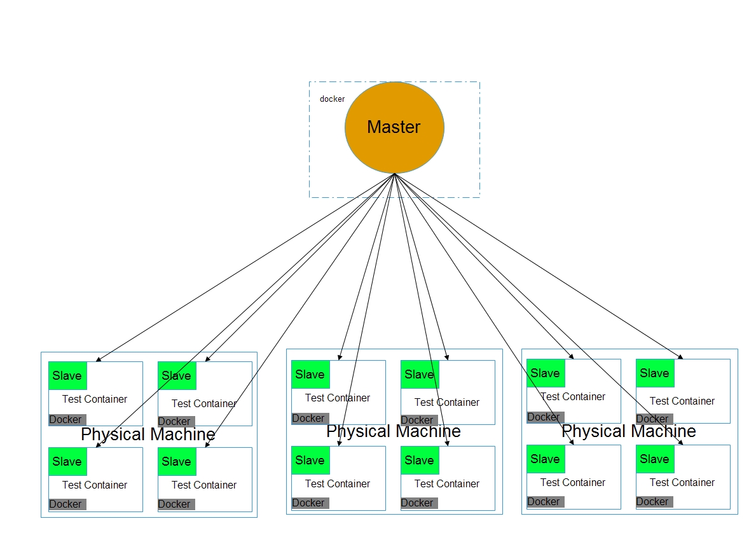Click lower-right green Slave box in right machine

click(656, 459)
